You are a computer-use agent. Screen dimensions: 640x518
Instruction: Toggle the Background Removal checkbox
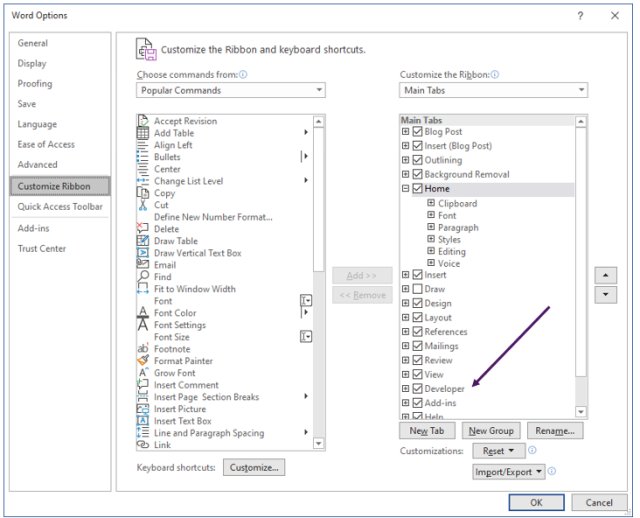pyautogui.click(x=417, y=174)
